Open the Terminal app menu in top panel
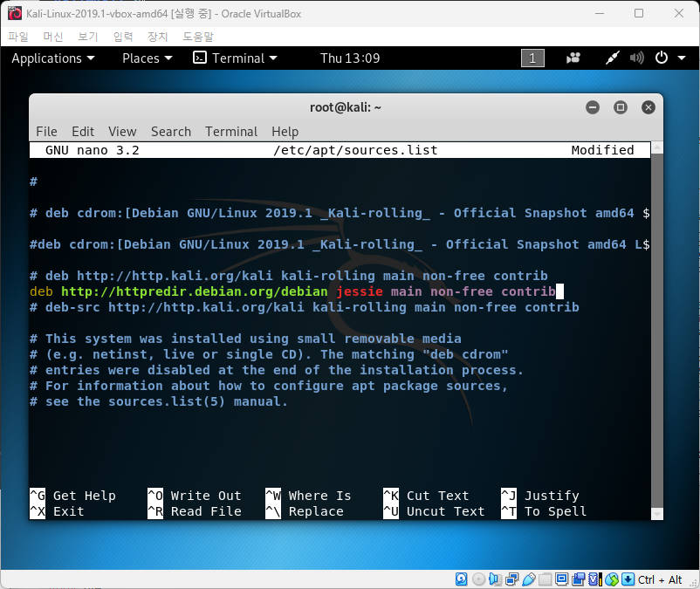Image resolution: width=700 pixels, height=589 pixels. pyautogui.click(x=236, y=58)
